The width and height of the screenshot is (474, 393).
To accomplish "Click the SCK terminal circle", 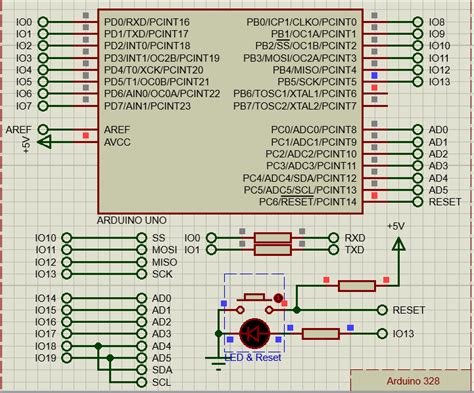I will (142, 274).
